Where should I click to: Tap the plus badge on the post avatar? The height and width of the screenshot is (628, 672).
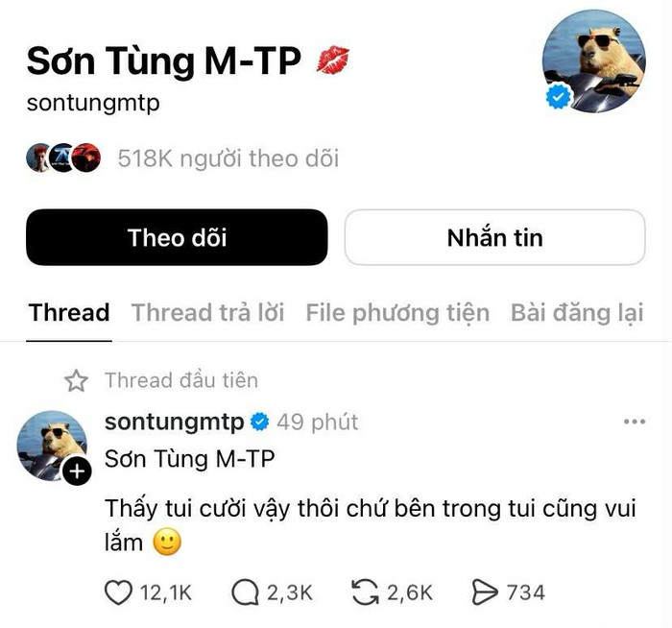[77, 471]
